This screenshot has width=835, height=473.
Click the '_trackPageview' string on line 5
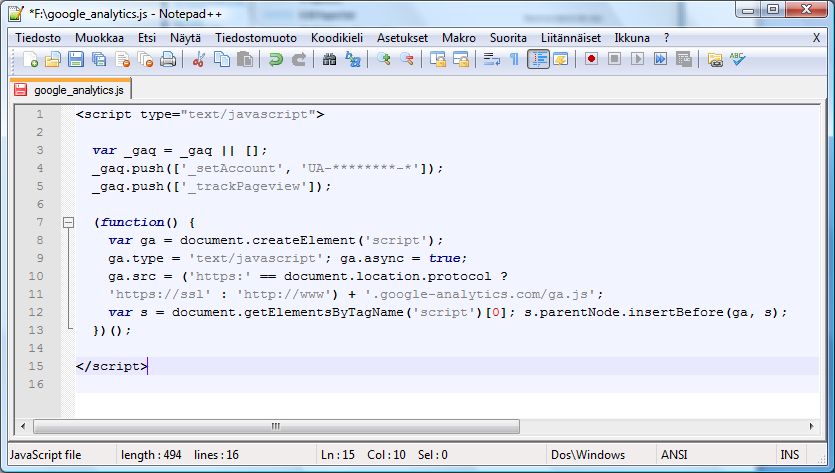(244, 186)
